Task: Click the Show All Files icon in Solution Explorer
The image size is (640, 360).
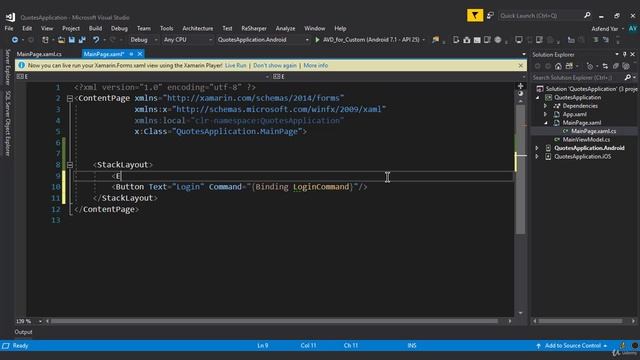Action: point(626,66)
